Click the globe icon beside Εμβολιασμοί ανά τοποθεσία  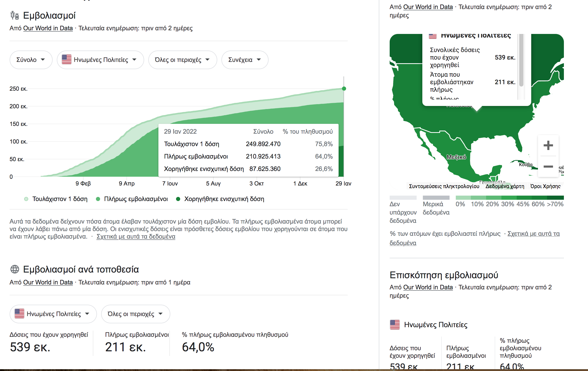pos(15,269)
